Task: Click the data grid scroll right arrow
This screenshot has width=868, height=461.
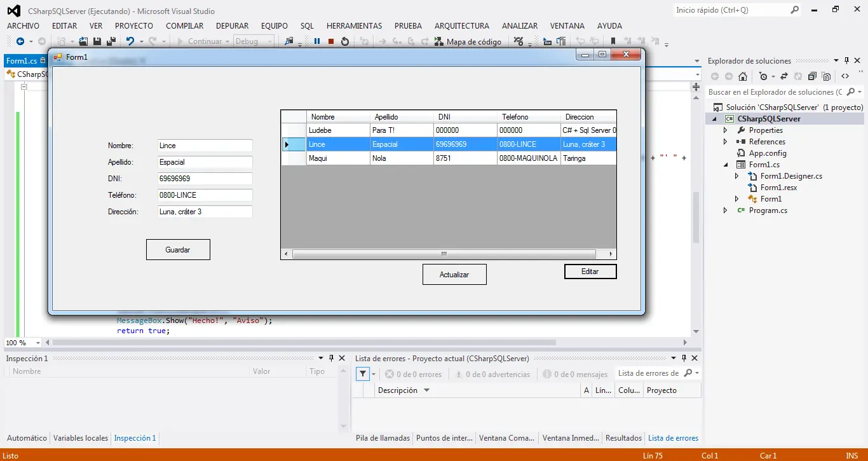Action: tap(611, 254)
